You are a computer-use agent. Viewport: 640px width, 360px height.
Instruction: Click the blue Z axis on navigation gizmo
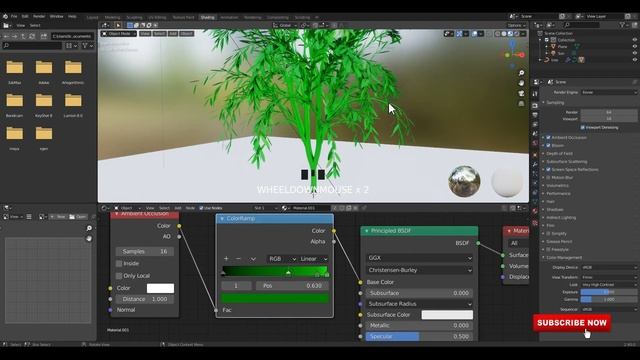tap(512, 44)
